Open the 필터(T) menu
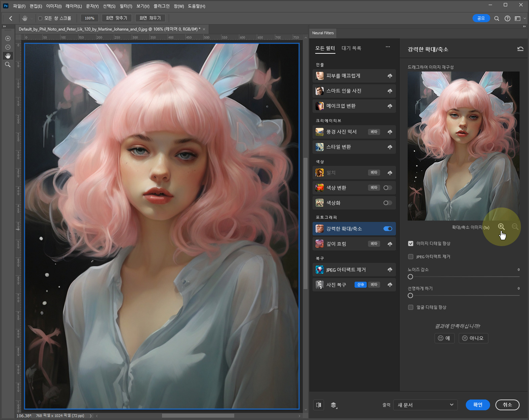 [x=126, y=6]
